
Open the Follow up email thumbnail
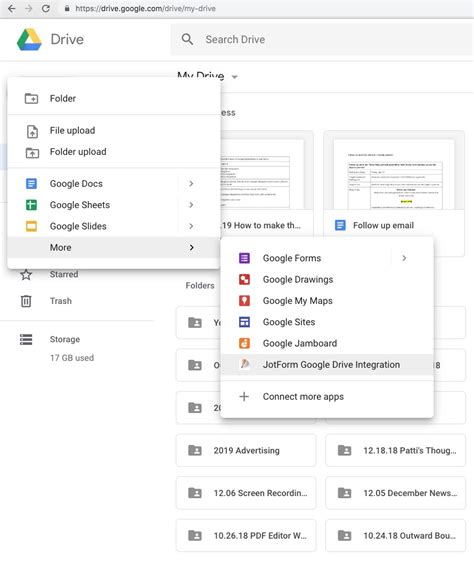click(394, 171)
